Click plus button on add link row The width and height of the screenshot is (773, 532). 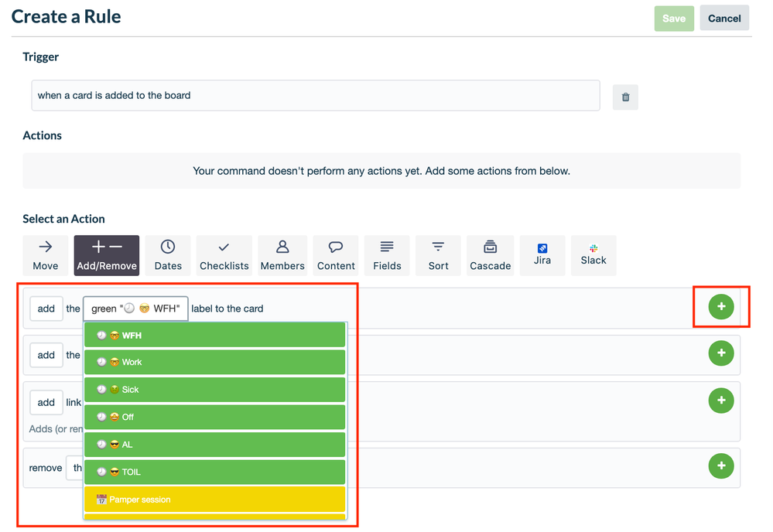coord(721,401)
